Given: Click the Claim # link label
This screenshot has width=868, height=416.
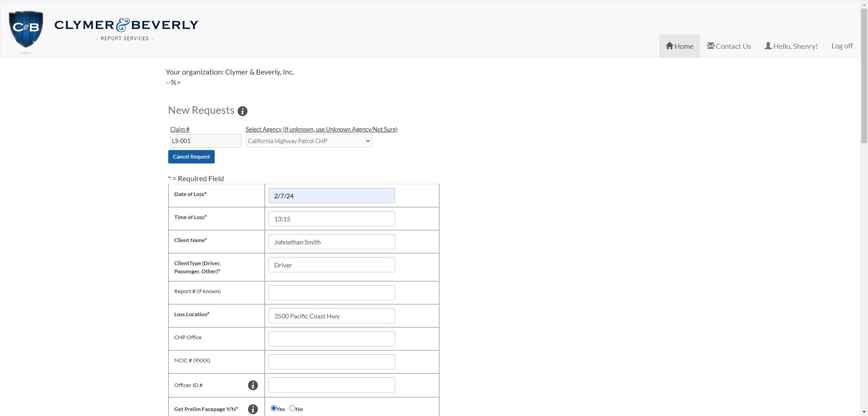Looking at the screenshot, I should pyautogui.click(x=179, y=129).
